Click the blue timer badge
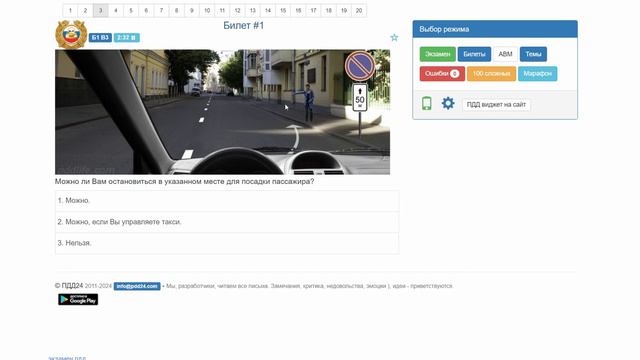The height and width of the screenshot is (360, 640). (x=127, y=38)
